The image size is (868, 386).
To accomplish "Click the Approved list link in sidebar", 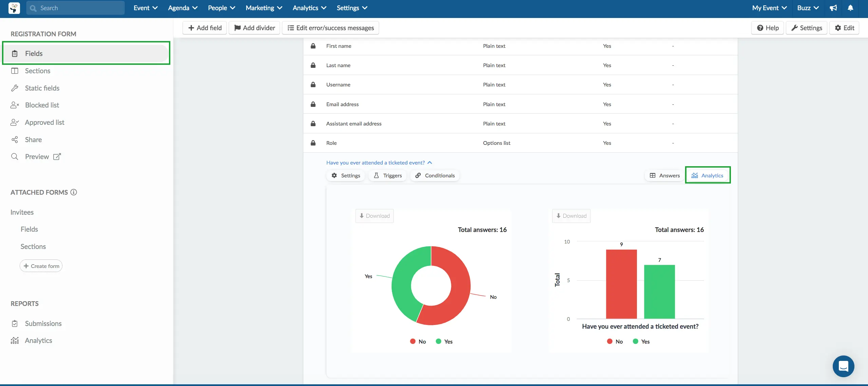I will click(x=44, y=122).
